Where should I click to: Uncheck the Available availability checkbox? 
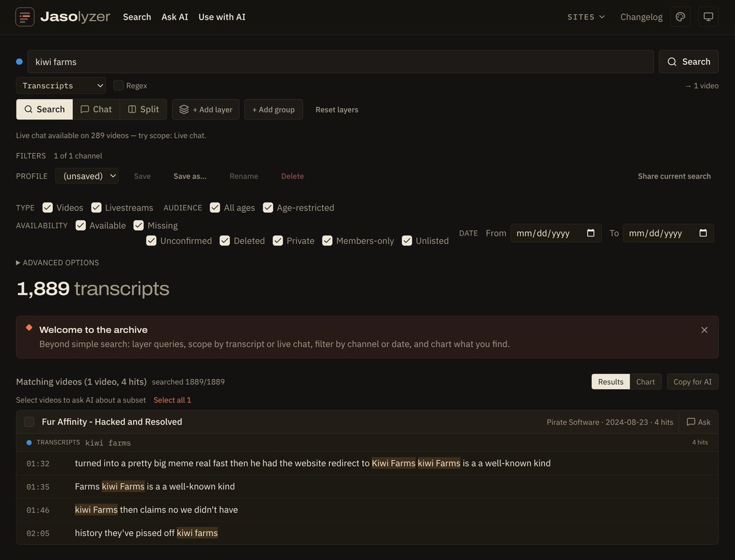coord(81,225)
